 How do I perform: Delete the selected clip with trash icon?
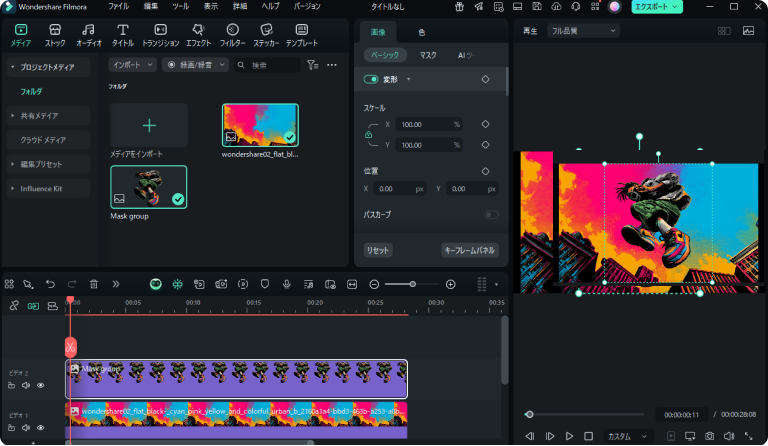pyautogui.click(x=94, y=284)
